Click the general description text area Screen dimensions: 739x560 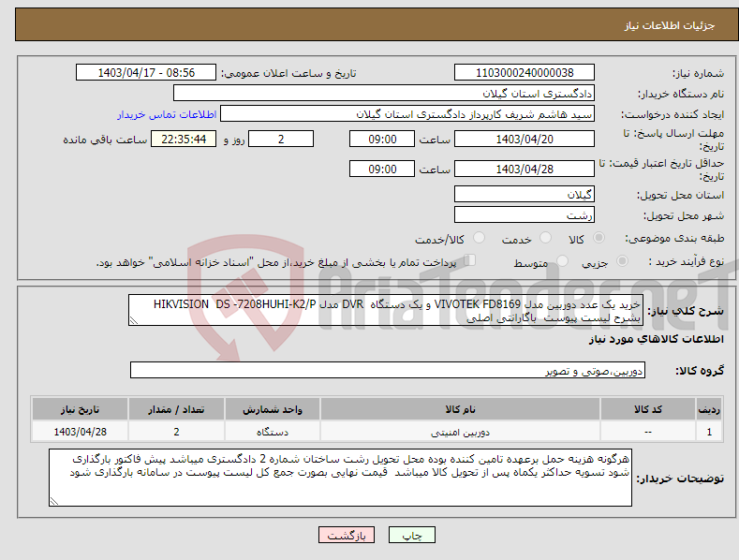[386, 310]
